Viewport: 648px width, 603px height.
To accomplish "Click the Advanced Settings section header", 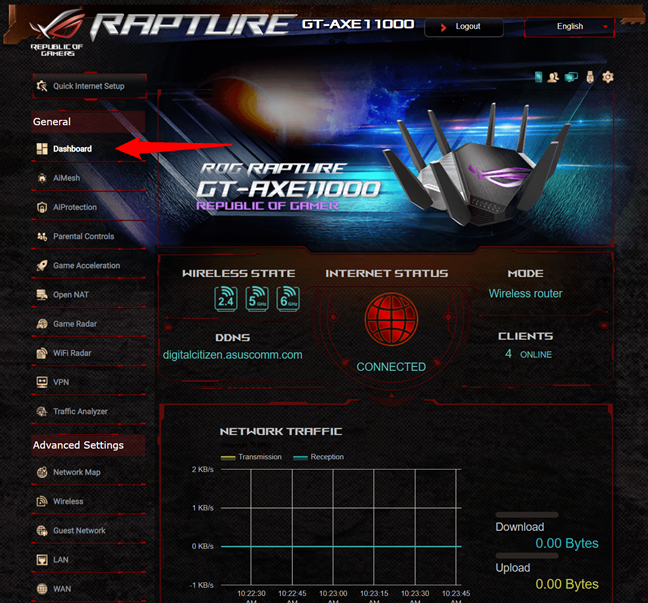I will 88,445.
